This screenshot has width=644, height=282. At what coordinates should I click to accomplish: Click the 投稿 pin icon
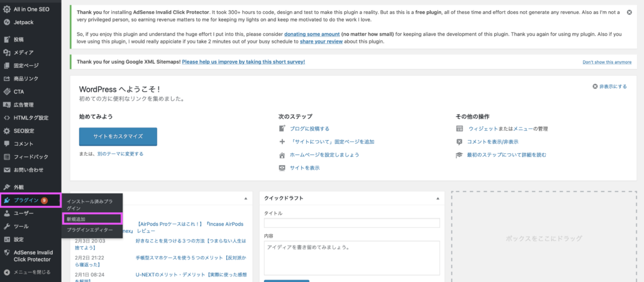[x=6, y=40]
